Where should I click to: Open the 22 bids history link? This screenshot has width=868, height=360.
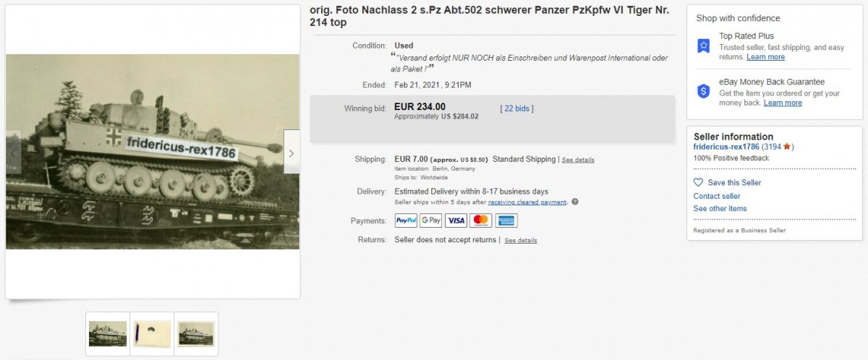pos(517,108)
